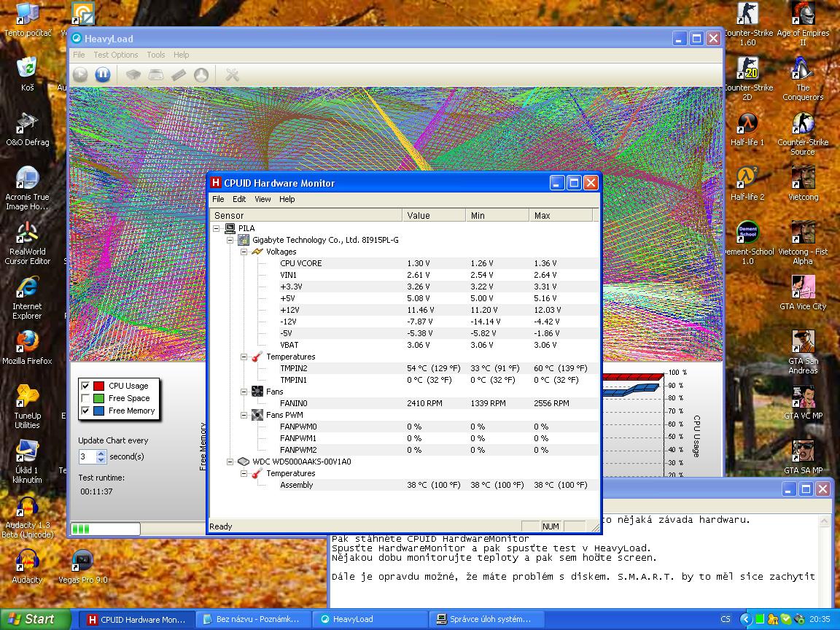Select the CPU VCORE row

404,263
